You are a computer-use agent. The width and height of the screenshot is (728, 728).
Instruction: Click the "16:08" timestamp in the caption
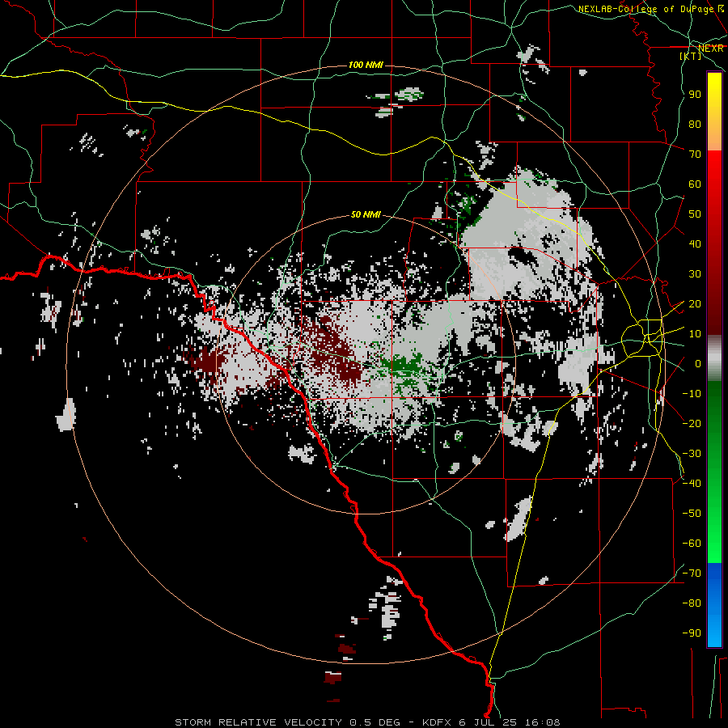click(542, 722)
